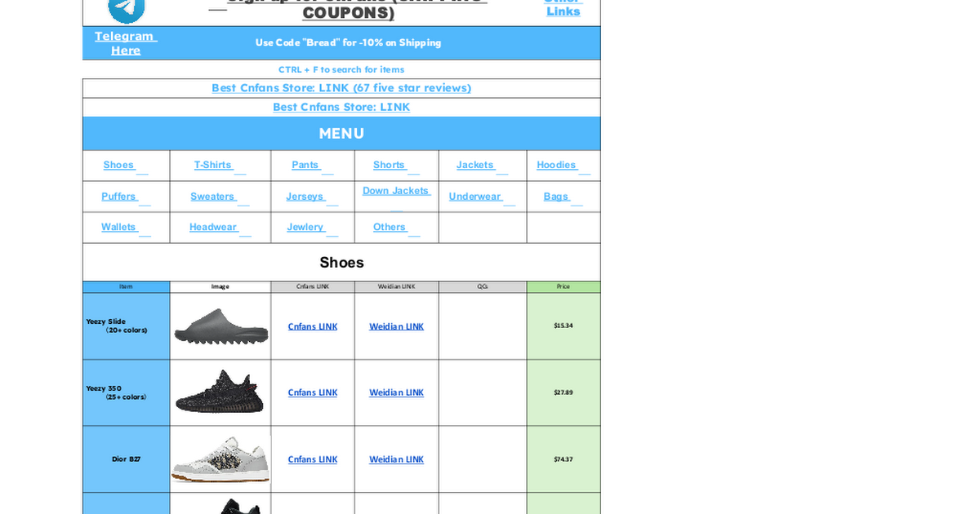Click the QCs column header
The height and width of the screenshot is (514, 980).
pos(483,287)
